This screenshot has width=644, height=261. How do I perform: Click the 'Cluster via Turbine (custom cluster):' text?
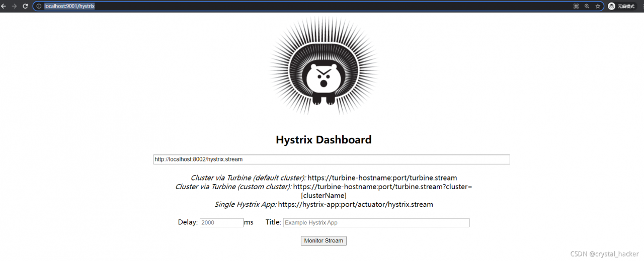233,187
